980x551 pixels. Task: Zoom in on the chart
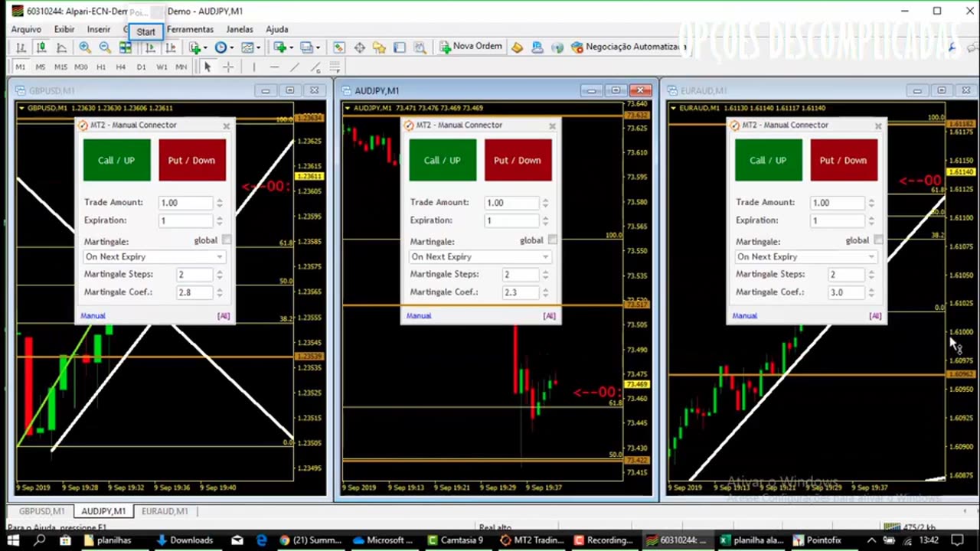[84, 47]
